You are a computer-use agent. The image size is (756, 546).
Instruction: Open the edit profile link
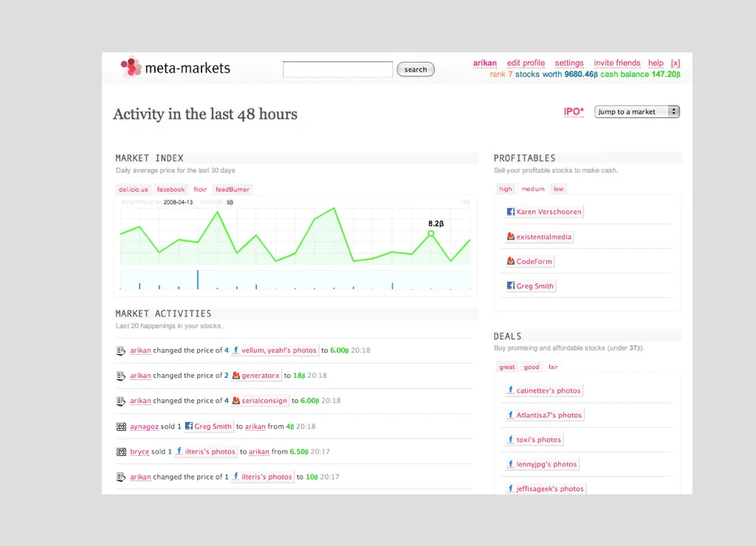point(526,63)
